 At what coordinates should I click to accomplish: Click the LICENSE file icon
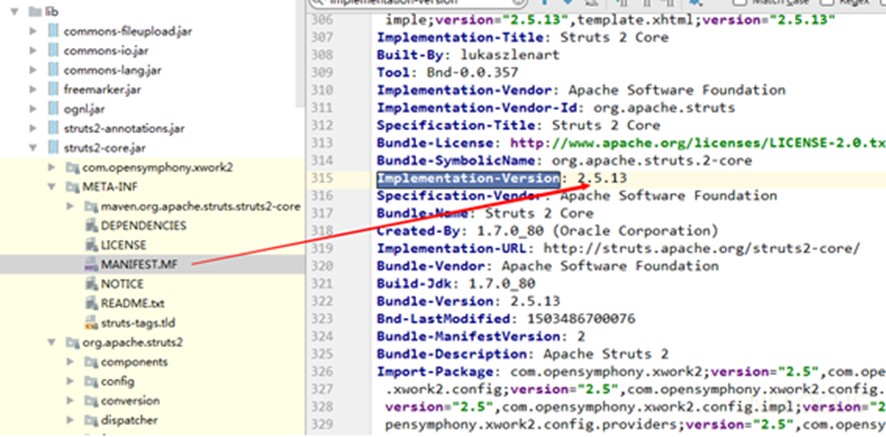coord(90,245)
